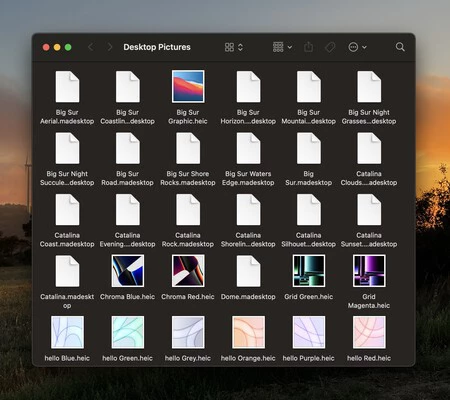This screenshot has height=400, width=450.
Task: Select hello Orange.heic thumbnail
Action: tap(248, 332)
